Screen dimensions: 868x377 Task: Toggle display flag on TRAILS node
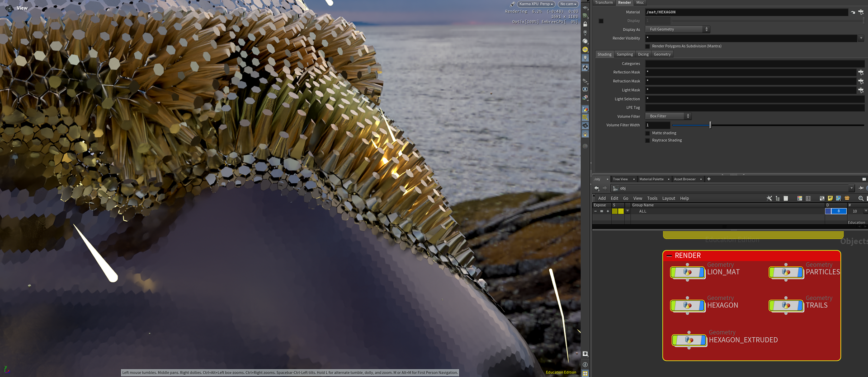800,306
